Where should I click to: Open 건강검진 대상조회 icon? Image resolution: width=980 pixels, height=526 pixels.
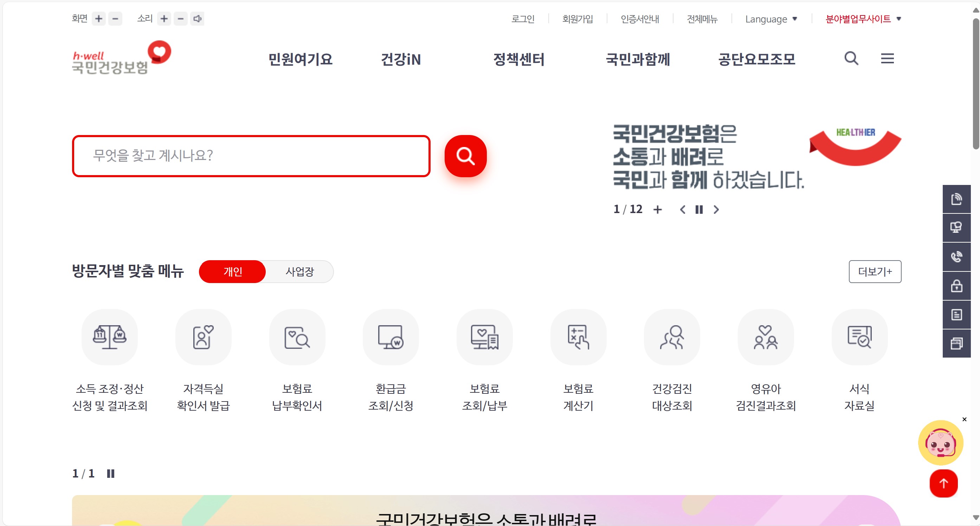coord(672,337)
